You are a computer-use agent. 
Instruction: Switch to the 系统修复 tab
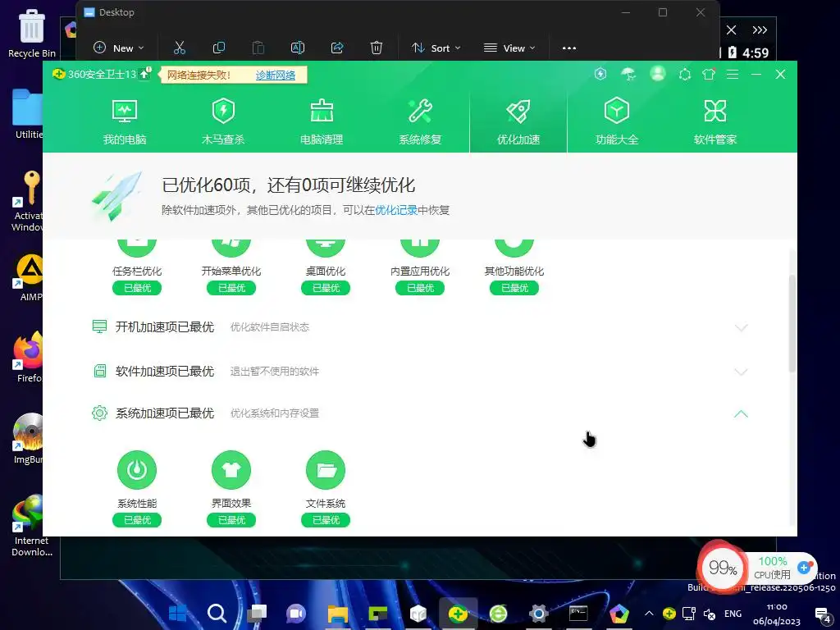[420, 122]
